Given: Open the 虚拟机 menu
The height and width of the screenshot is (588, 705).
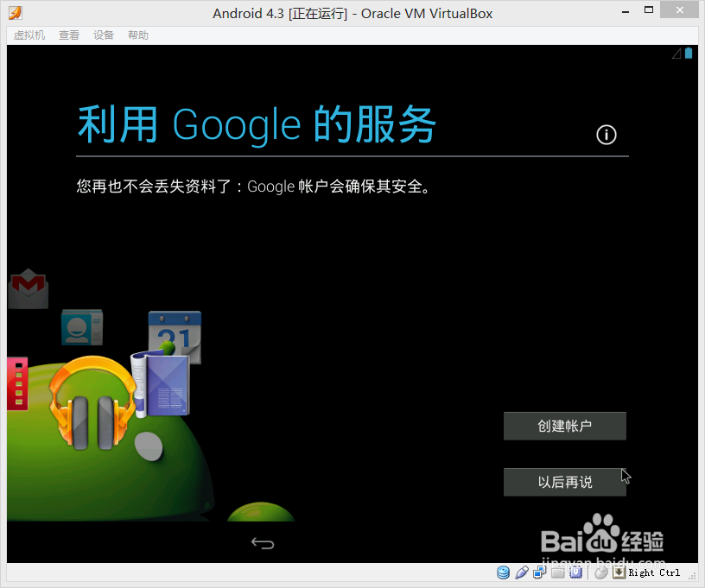Looking at the screenshot, I should pyautogui.click(x=29, y=35).
